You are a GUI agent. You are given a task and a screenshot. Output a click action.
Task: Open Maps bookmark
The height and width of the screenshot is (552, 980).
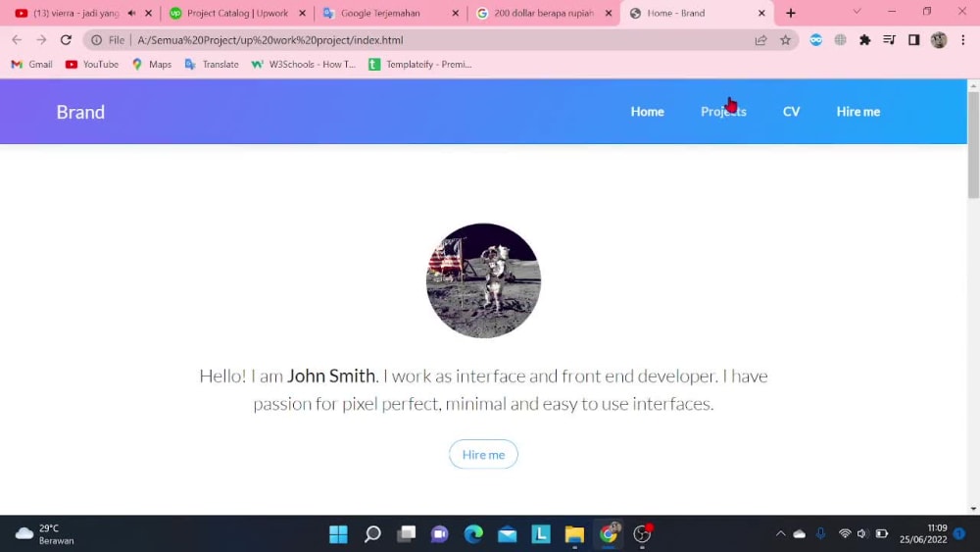pyautogui.click(x=152, y=65)
